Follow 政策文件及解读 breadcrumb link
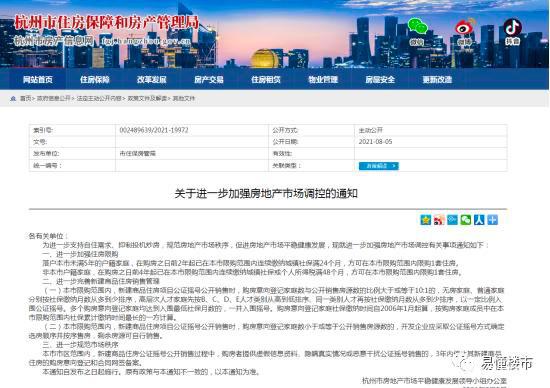550x388 pixels. coord(147,99)
